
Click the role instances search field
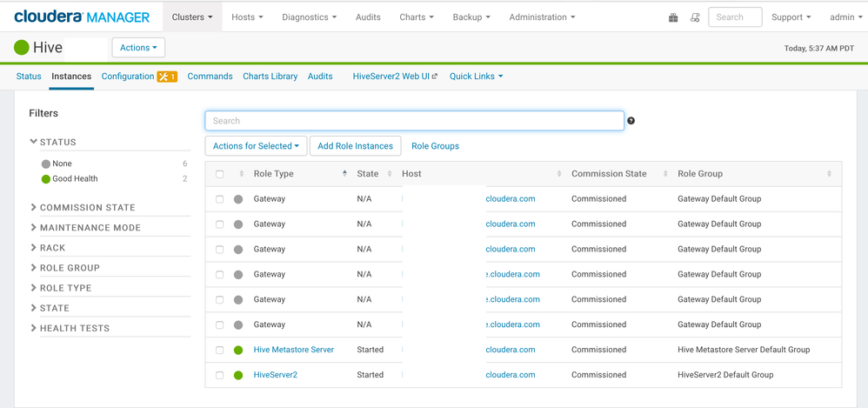pyautogui.click(x=414, y=121)
